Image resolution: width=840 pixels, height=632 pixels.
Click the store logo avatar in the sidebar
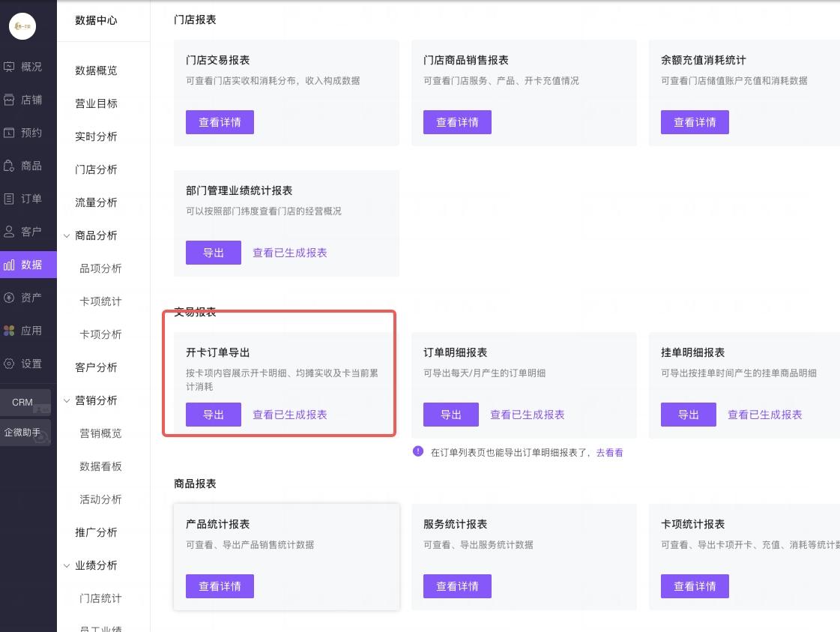(x=22, y=25)
